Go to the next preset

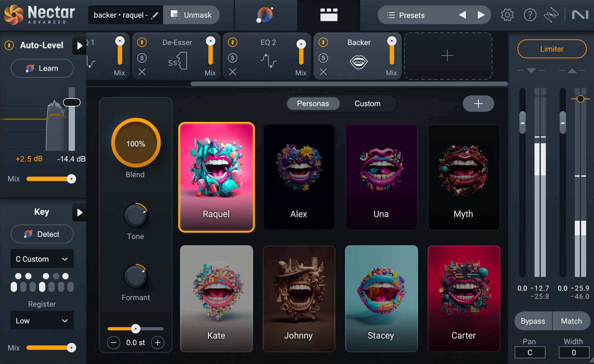click(x=481, y=15)
